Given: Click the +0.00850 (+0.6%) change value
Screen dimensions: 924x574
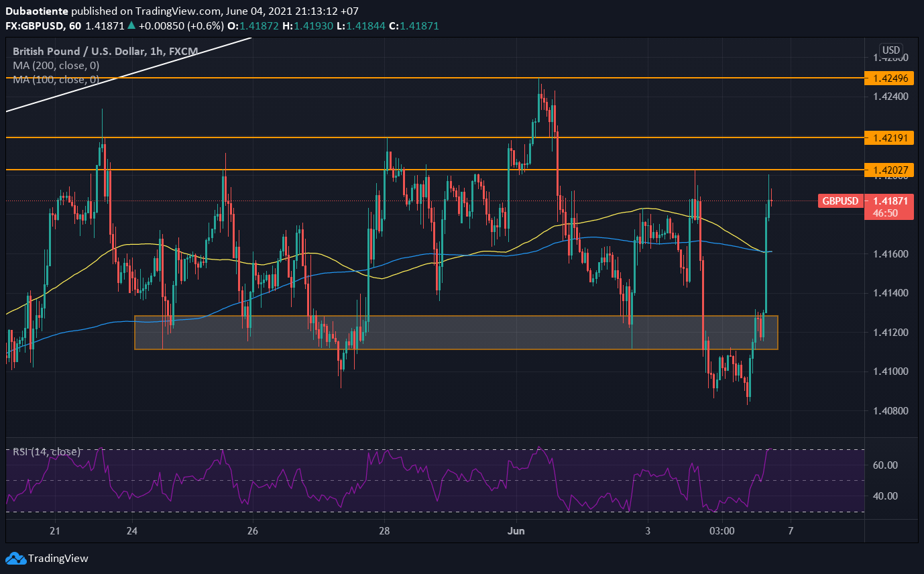Looking at the screenshot, I should pyautogui.click(x=181, y=25).
